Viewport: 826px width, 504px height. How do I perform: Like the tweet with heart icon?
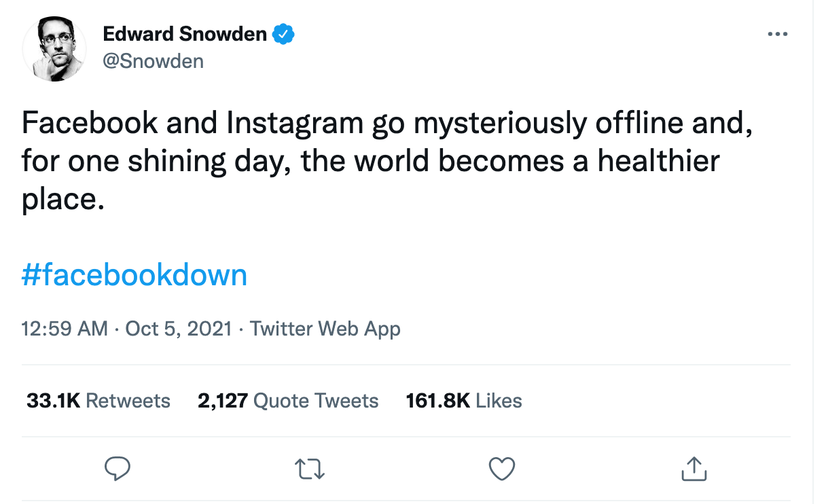(502, 469)
